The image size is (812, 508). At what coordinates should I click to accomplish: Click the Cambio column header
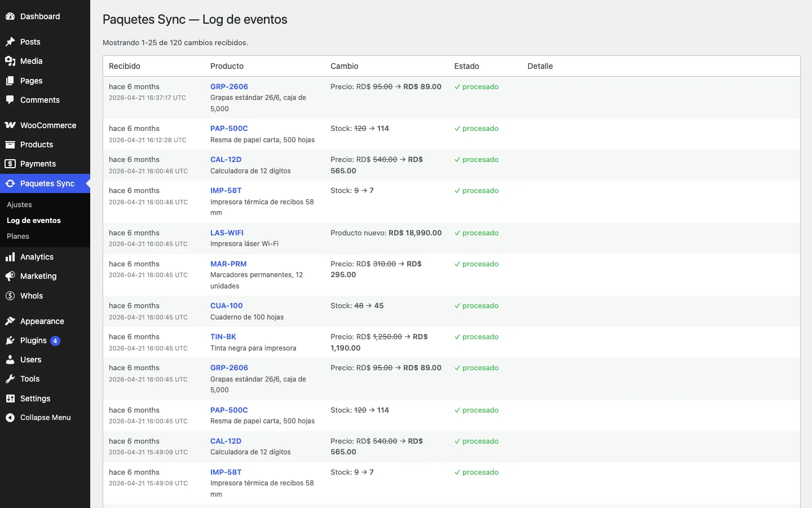point(345,66)
